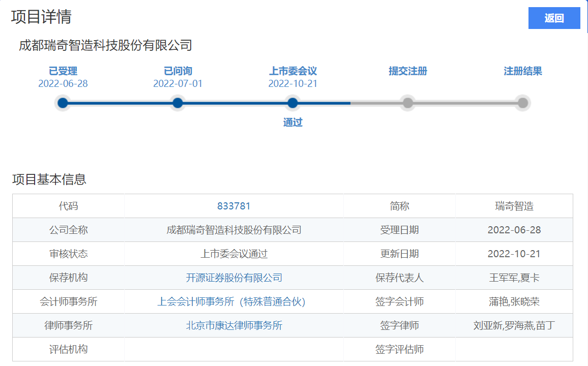588x366 pixels.
Task: Click the 提交注册 stage label
Action: click(x=407, y=71)
